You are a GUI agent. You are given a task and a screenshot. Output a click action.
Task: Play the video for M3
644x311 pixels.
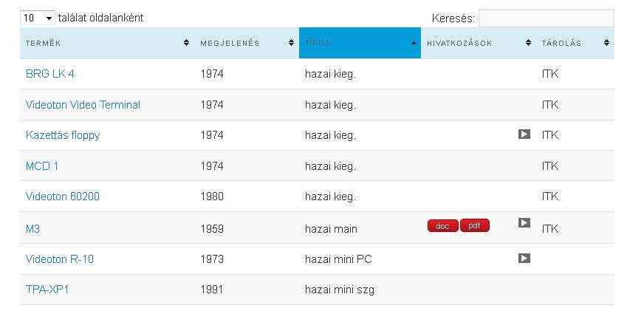[524, 222]
